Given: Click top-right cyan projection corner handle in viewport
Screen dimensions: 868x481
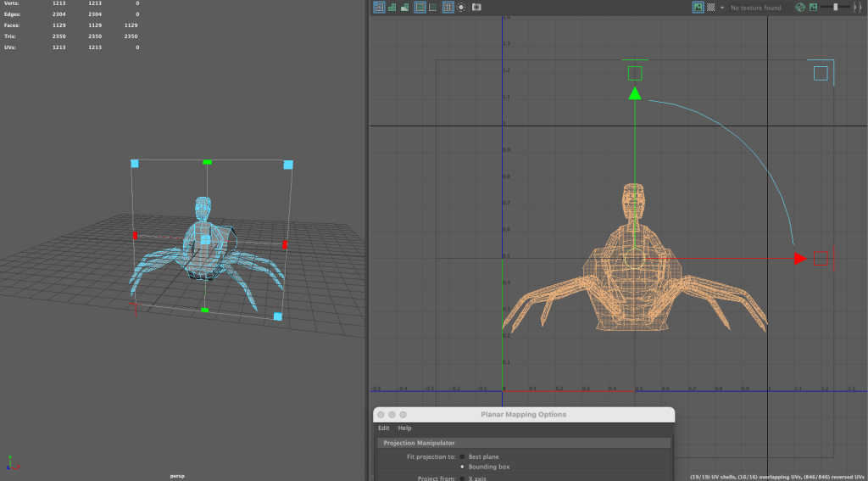Looking at the screenshot, I should pos(288,165).
